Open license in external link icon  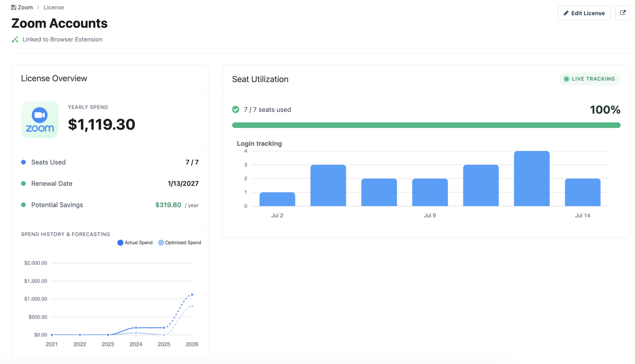coord(623,13)
